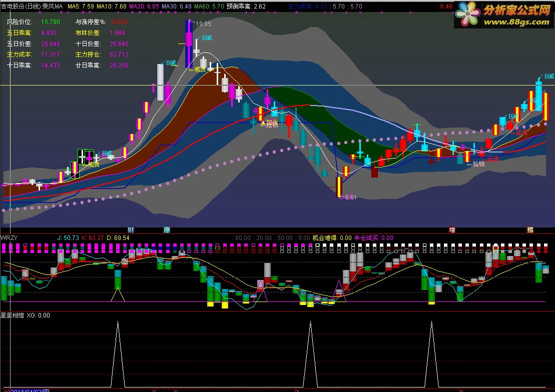Click the 榜 marker below the chart
Viewport: 555px width, 392px height.
click(x=530, y=230)
